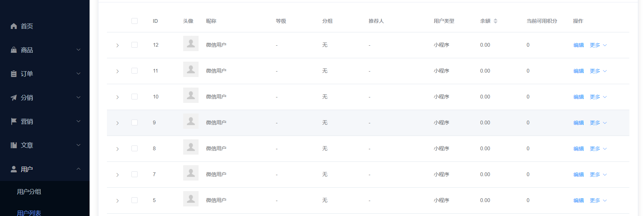Open 用户分组 submenu item
Viewport: 644px width, 216px height.
29,192
